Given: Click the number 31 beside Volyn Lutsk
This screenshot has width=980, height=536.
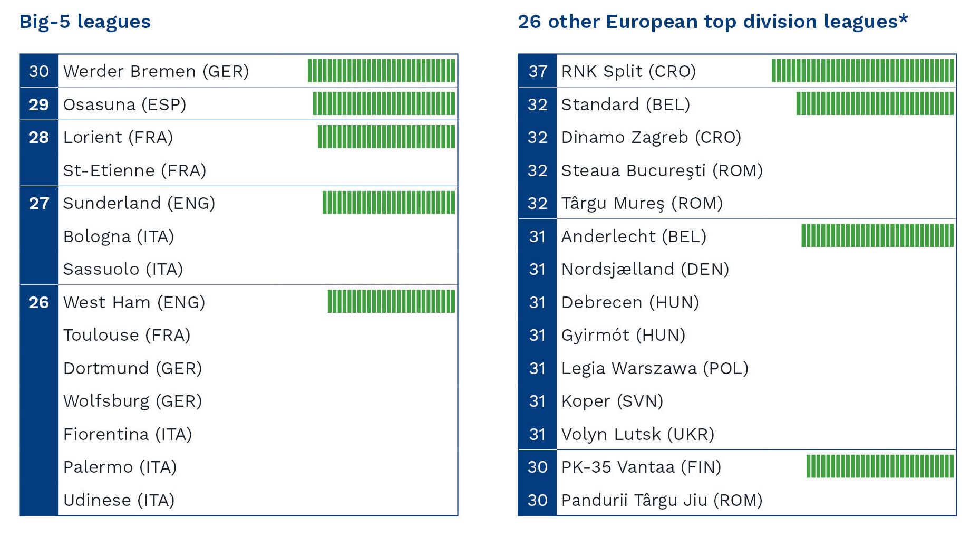Looking at the screenshot, I should click(537, 434).
